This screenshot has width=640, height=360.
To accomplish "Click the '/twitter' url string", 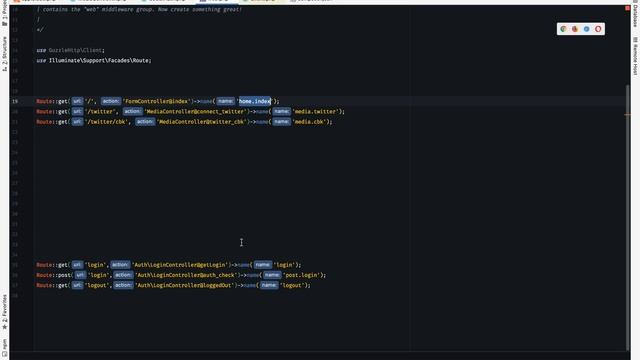I will (x=100, y=111).
